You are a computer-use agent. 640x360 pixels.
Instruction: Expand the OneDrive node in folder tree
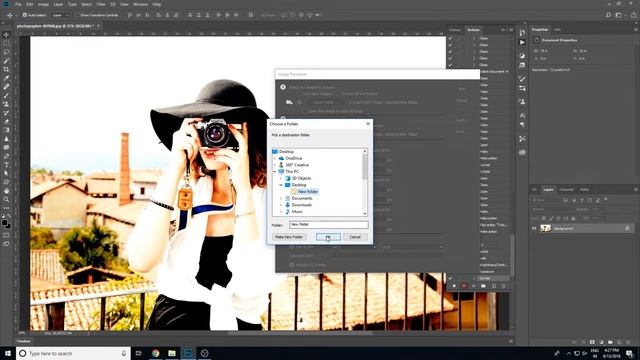[275, 158]
